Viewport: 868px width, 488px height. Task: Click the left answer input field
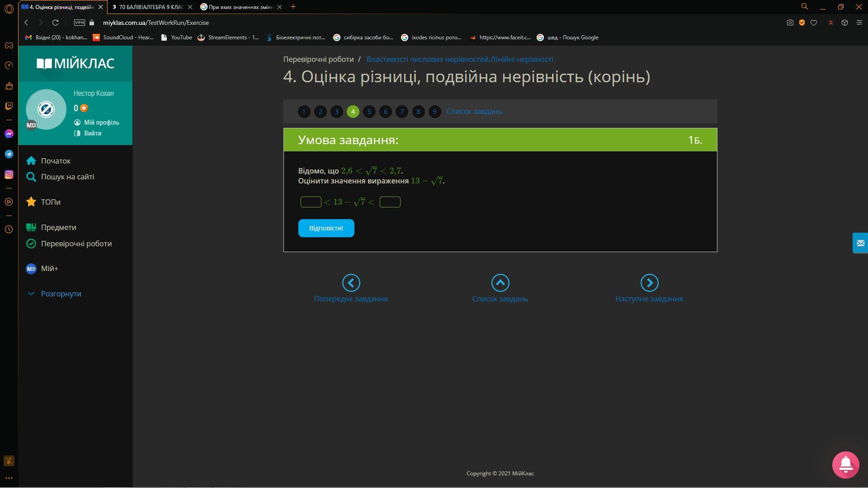[311, 202]
